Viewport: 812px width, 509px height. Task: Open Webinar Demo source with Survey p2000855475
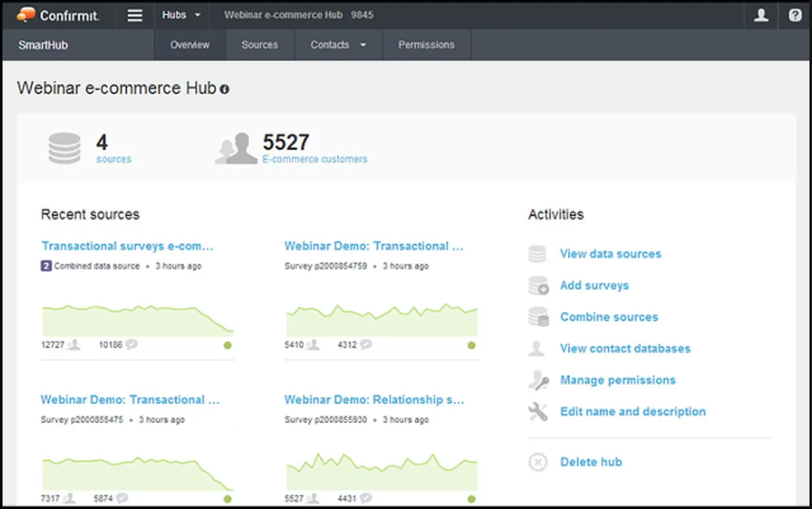coord(130,400)
